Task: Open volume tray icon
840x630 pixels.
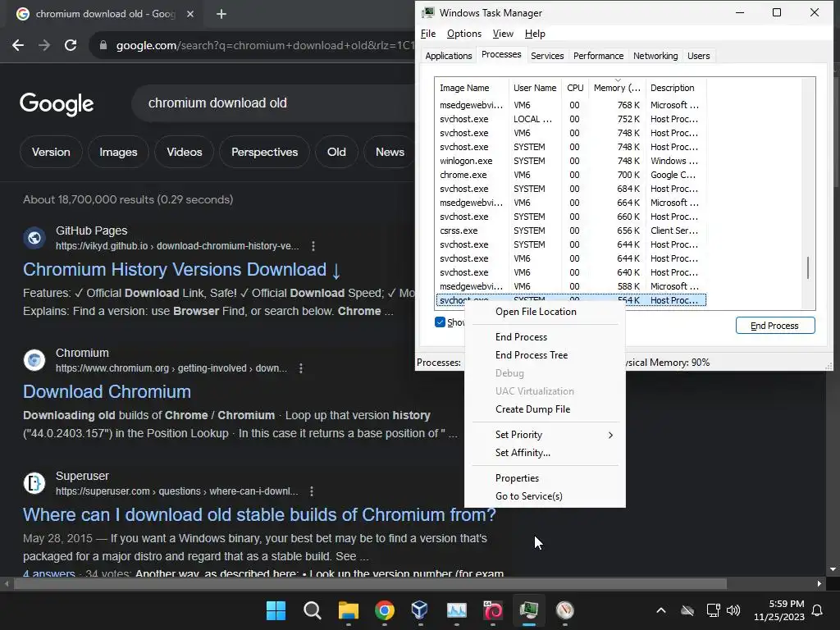Action: tap(733, 610)
